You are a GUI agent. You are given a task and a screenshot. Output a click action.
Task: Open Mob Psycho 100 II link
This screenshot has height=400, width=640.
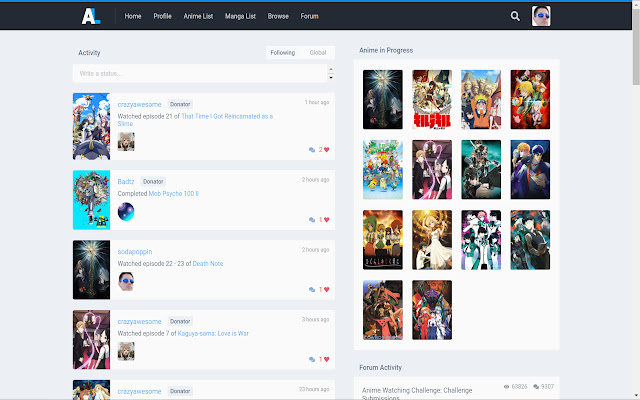point(173,193)
